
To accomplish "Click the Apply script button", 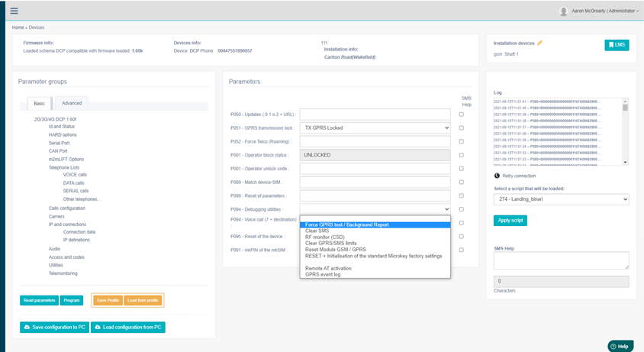I will tap(510, 221).
